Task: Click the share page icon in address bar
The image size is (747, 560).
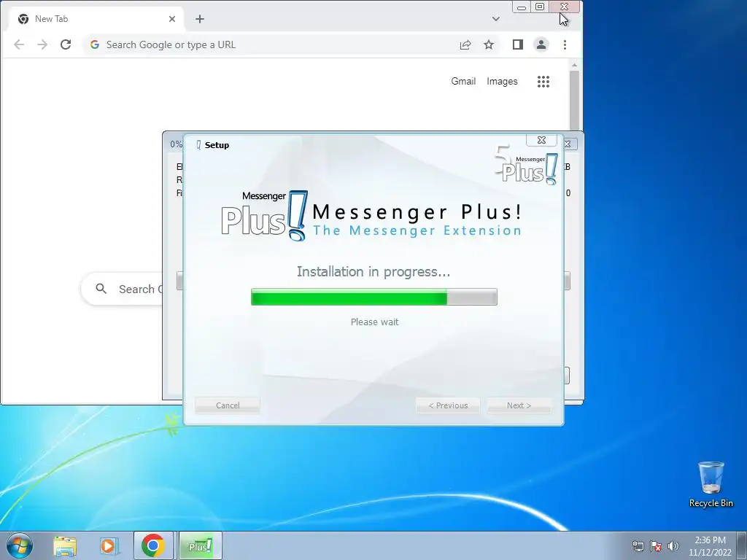Action: (x=465, y=44)
